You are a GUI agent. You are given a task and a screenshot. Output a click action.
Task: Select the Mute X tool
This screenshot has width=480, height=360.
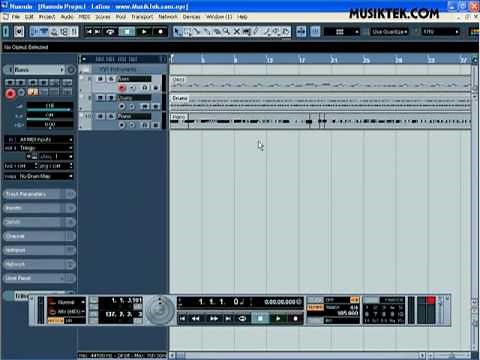click(237, 32)
